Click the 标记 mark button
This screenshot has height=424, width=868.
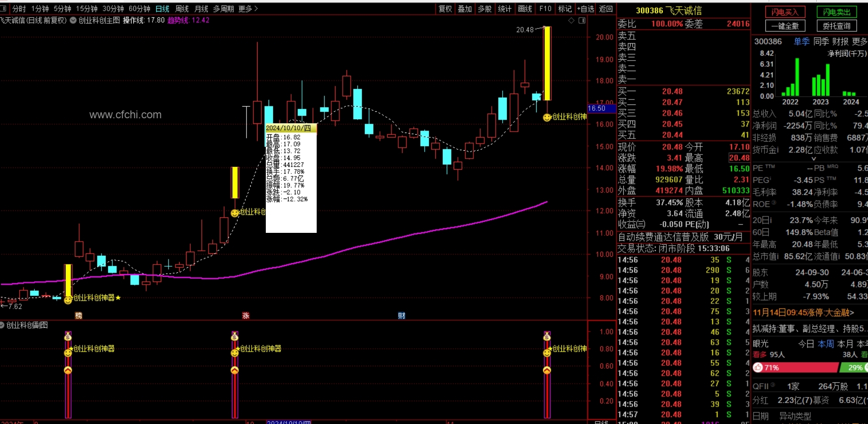click(x=565, y=9)
